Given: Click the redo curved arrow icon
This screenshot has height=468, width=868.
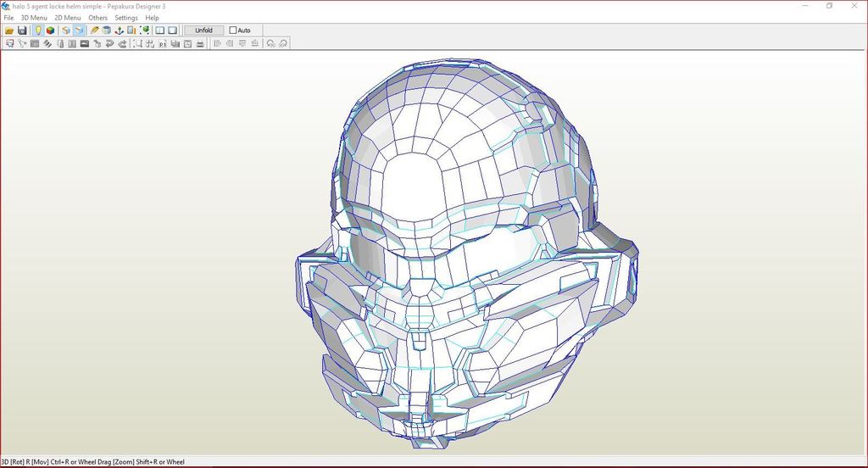Looking at the screenshot, I should coord(122,44).
